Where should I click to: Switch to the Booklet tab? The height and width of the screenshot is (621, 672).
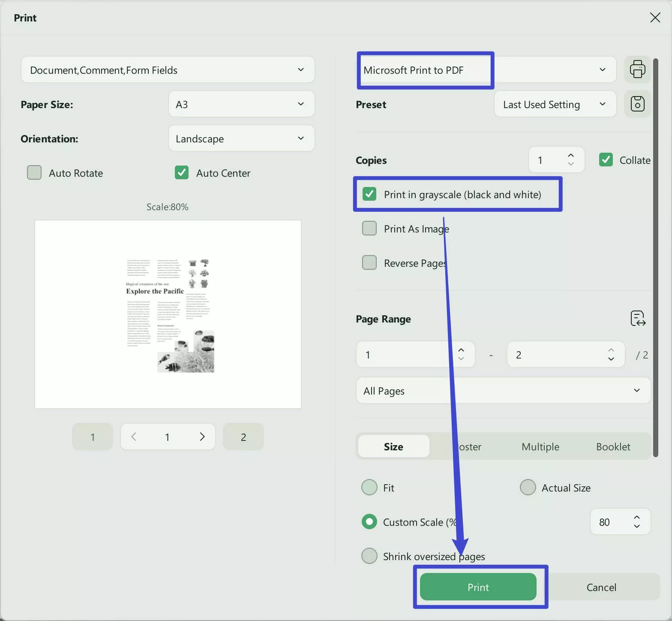[x=613, y=446]
